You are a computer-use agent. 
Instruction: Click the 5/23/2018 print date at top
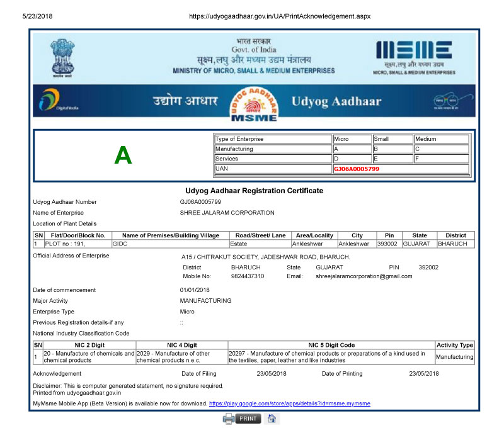[x=37, y=16]
